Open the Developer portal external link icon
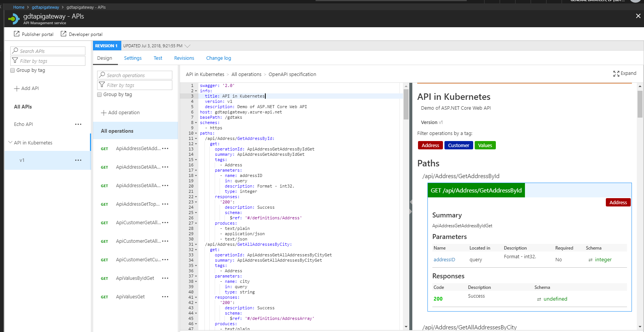The height and width of the screenshot is (332, 644). pos(63,34)
